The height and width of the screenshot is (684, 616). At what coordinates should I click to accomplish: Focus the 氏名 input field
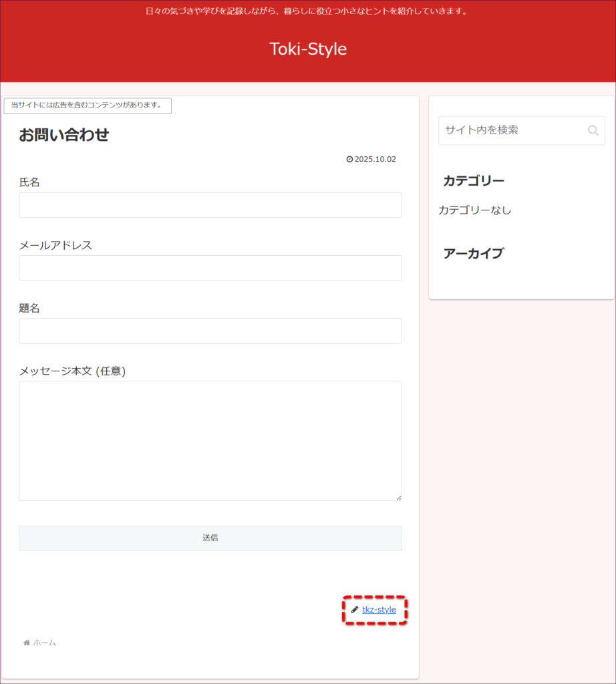(210, 205)
